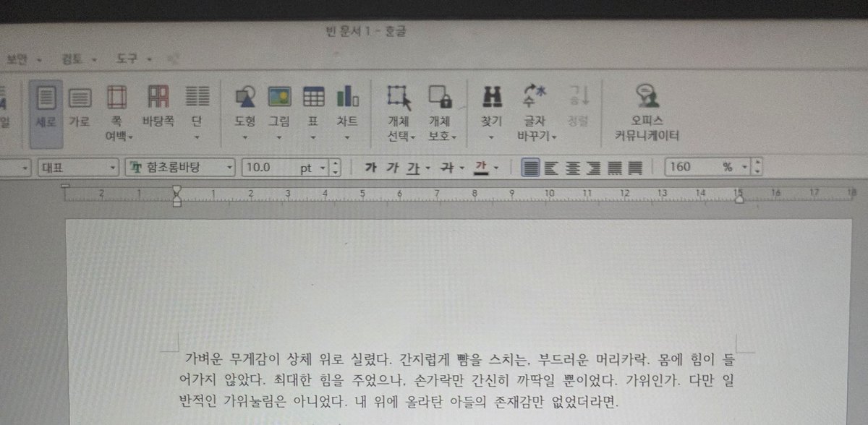868x425 pixels.
Task: Activate the 개체 선택 object select tool
Action: tap(399, 111)
